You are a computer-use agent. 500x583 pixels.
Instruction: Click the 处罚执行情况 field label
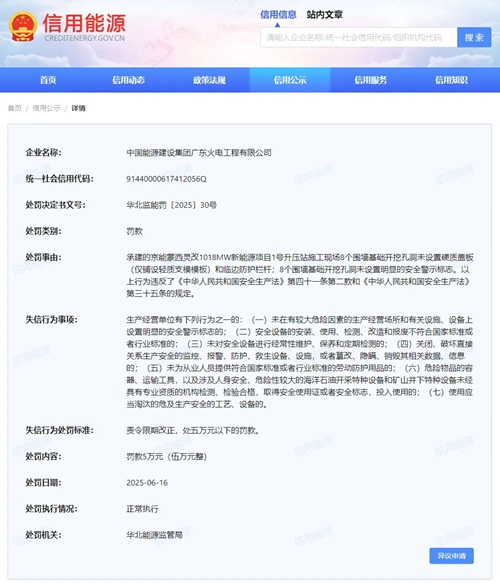tap(51, 509)
